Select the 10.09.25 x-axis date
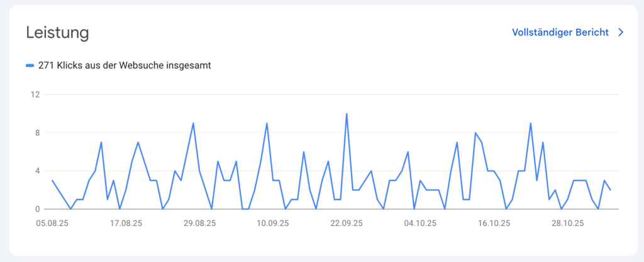 point(272,223)
